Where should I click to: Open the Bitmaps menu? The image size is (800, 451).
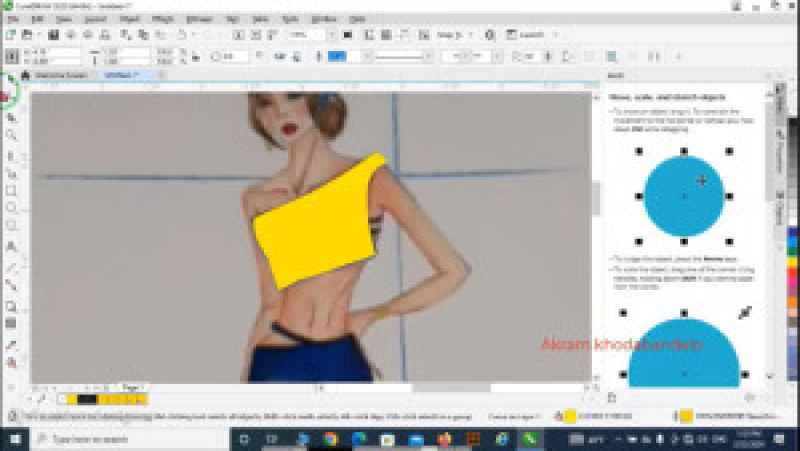point(199,19)
